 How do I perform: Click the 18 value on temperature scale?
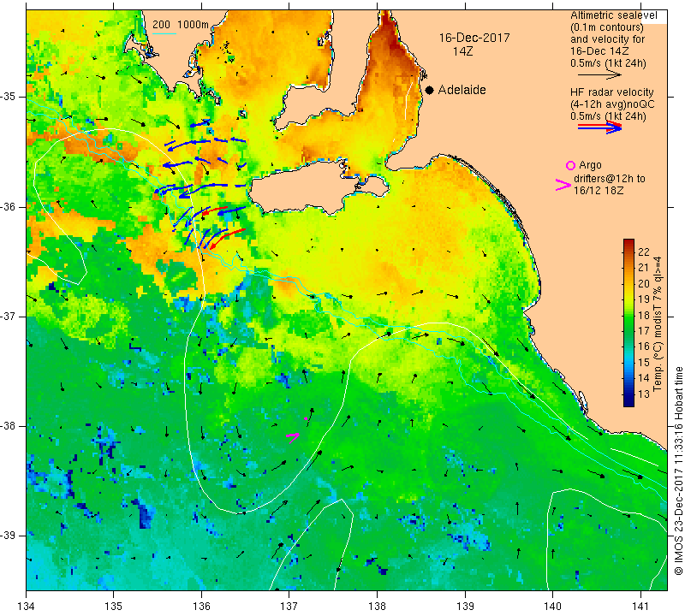644,315
